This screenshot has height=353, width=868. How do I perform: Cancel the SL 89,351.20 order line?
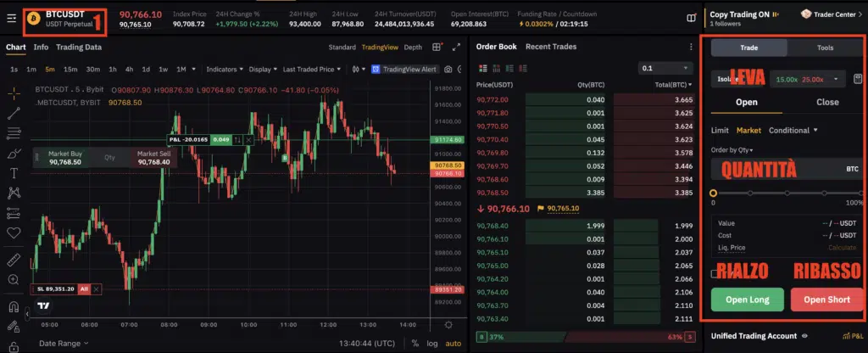point(96,289)
